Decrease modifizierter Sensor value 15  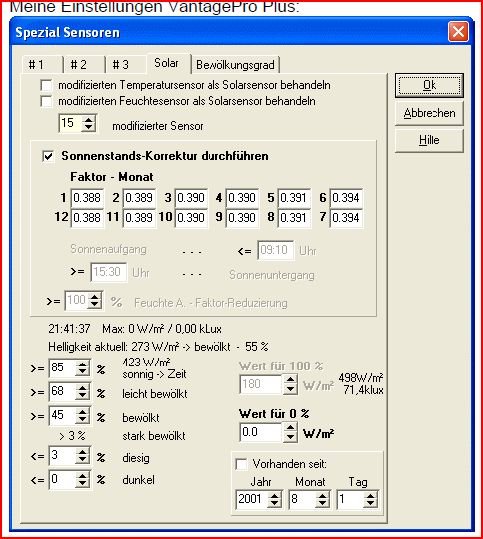pyautogui.click(x=89, y=127)
